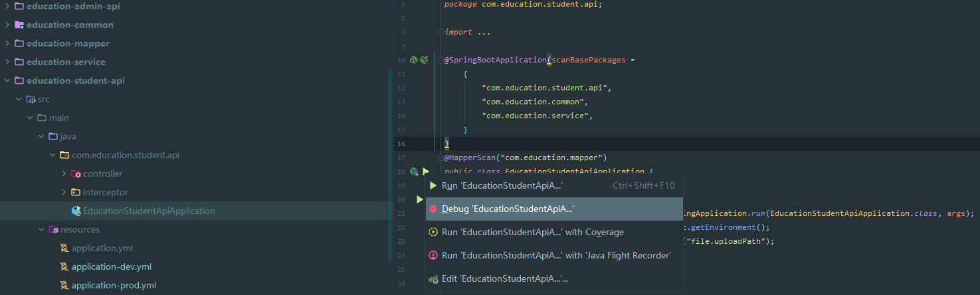980x295 pixels.
Task: Click the application-dev.yml file icon
Action: (64, 266)
